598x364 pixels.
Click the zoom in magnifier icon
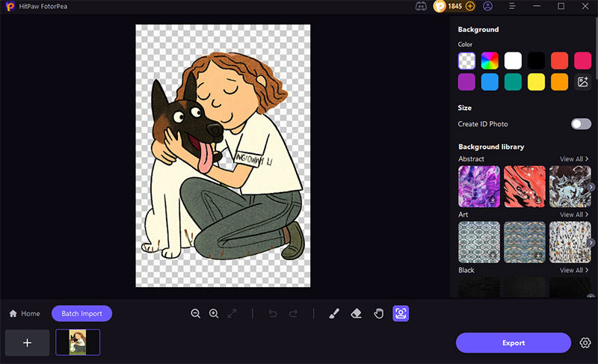point(214,314)
